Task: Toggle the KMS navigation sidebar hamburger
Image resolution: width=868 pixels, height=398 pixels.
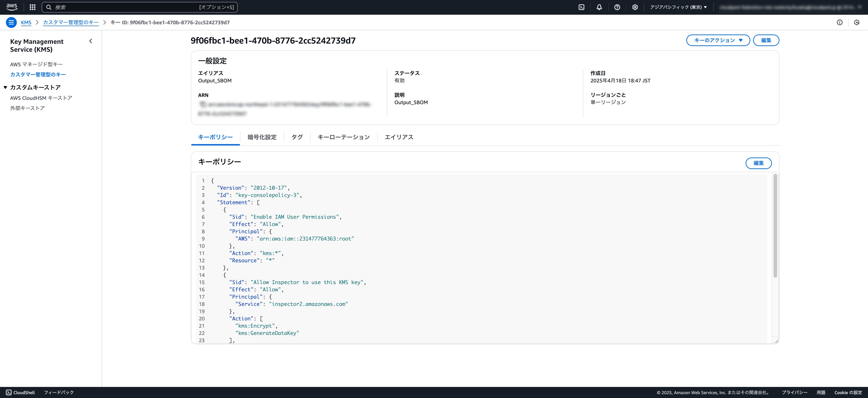Action: coord(11,22)
